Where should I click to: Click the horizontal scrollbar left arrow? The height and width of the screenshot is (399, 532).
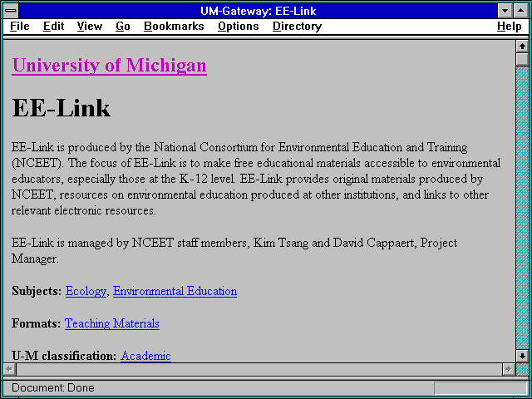(10, 369)
